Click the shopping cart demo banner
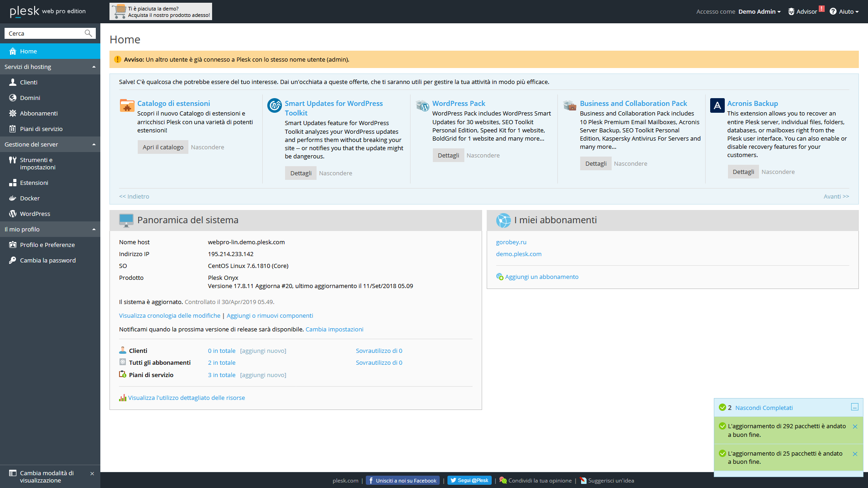868x488 pixels. [161, 11]
